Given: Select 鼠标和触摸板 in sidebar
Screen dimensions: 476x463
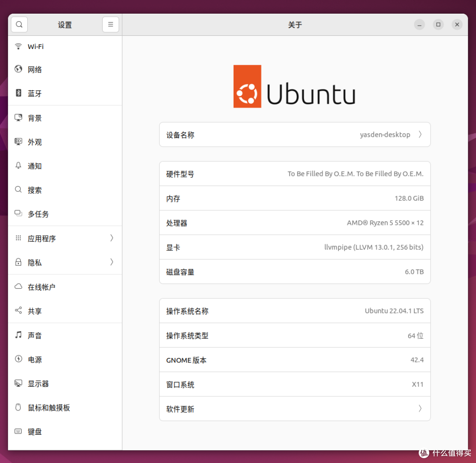Looking at the screenshot, I should (49, 408).
